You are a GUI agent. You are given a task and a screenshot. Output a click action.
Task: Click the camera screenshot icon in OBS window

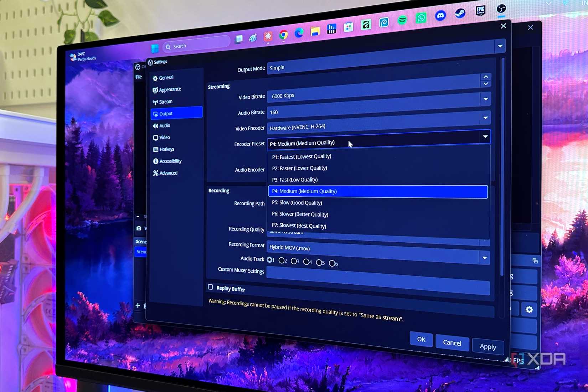[x=139, y=228]
